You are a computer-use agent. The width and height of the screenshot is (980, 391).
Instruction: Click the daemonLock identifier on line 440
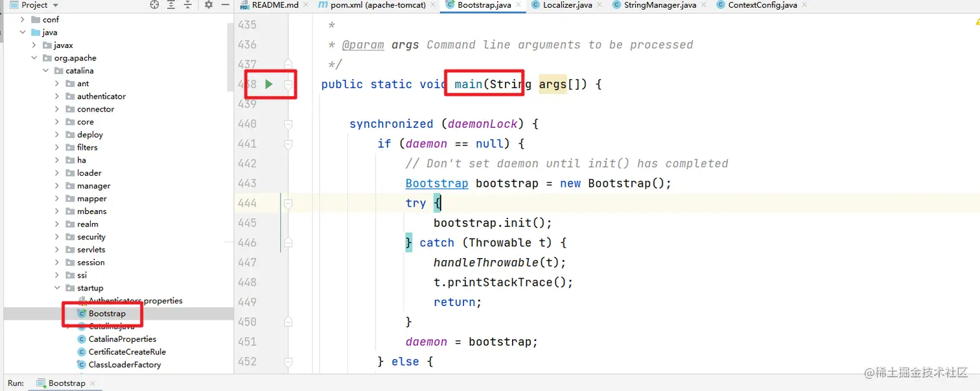(483, 124)
